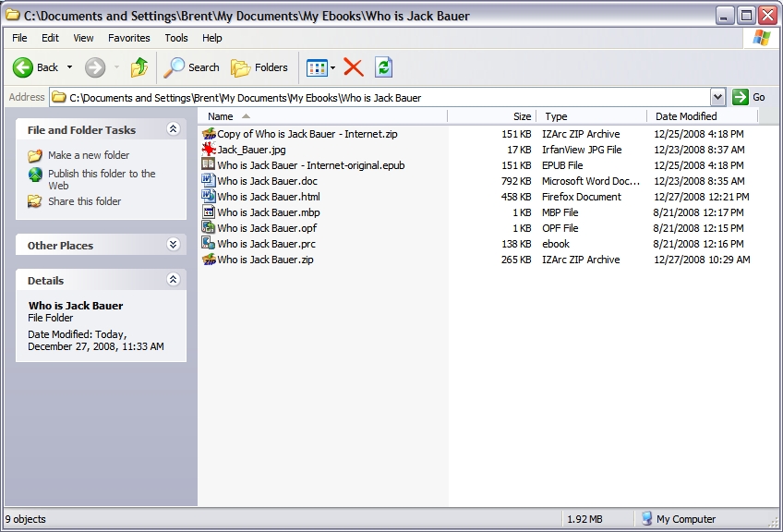The image size is (783, 532).
Task: Open the Help menu
Action: 211,38
